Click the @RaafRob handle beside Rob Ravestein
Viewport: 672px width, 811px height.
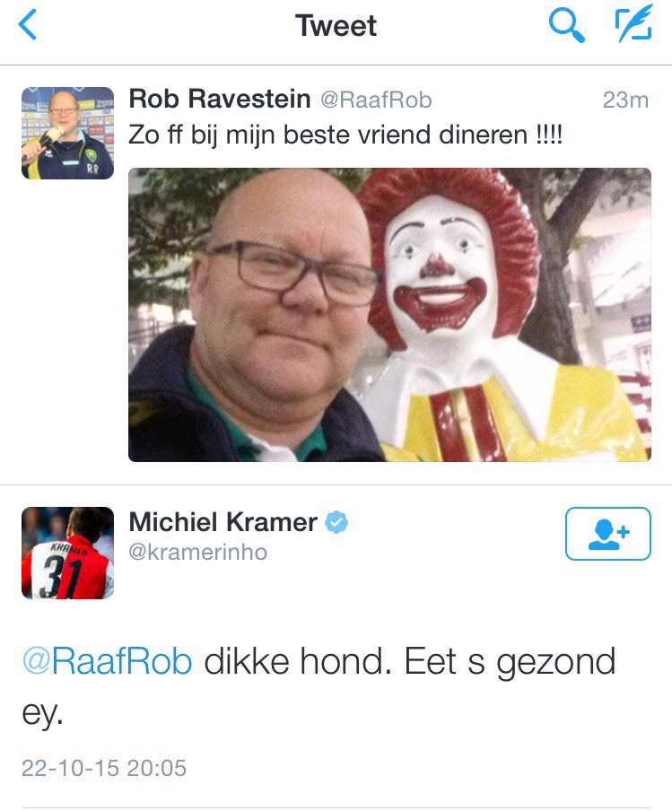(x=376, y=100)
